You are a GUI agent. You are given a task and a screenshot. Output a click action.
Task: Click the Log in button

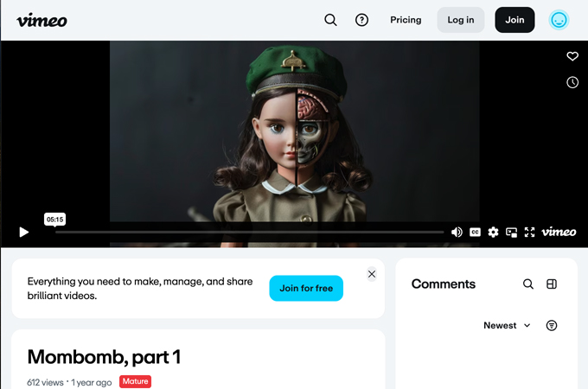click(x=461, y=20)
